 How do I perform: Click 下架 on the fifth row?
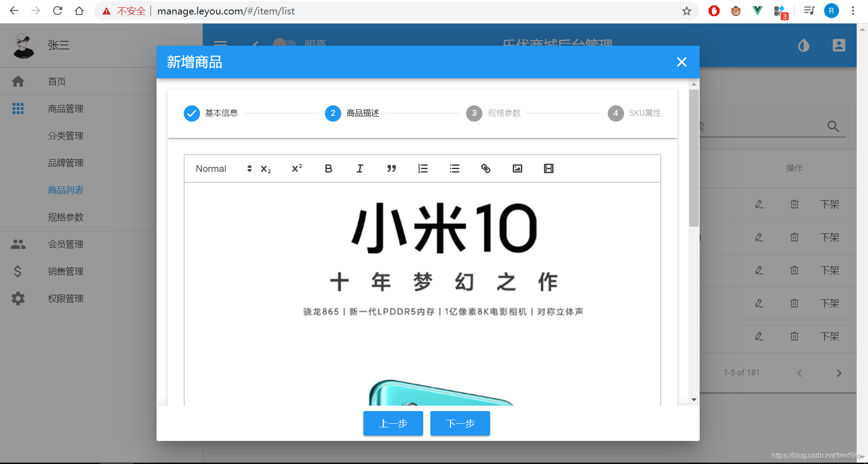[x=830, y=336]
